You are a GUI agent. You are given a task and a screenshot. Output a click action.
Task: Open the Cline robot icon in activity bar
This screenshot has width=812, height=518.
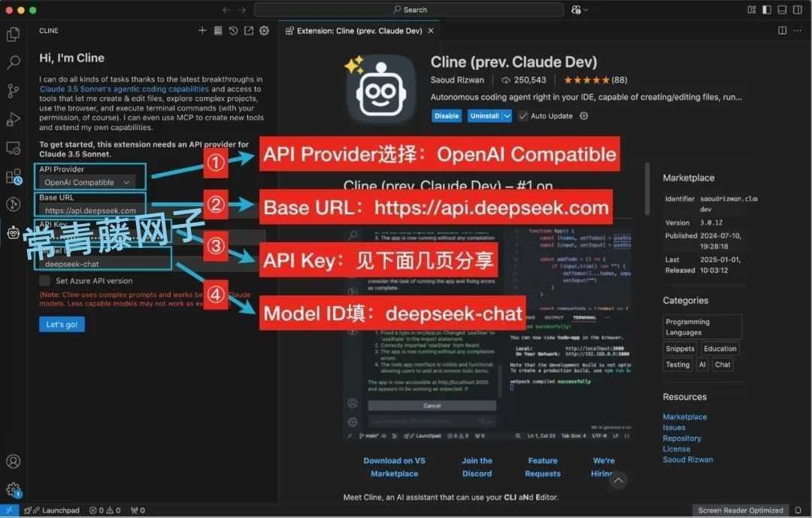coord(14,232)
